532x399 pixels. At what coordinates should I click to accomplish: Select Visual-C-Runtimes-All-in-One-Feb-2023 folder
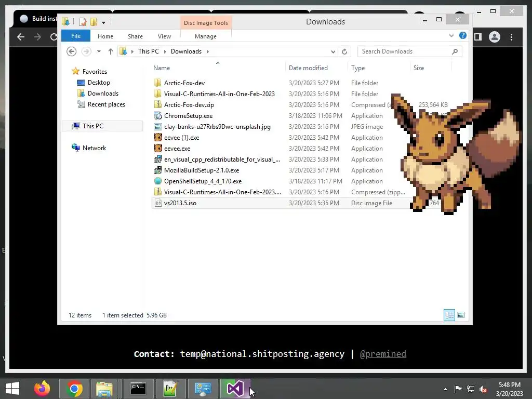pyautogui.click(x=219, y=94)
